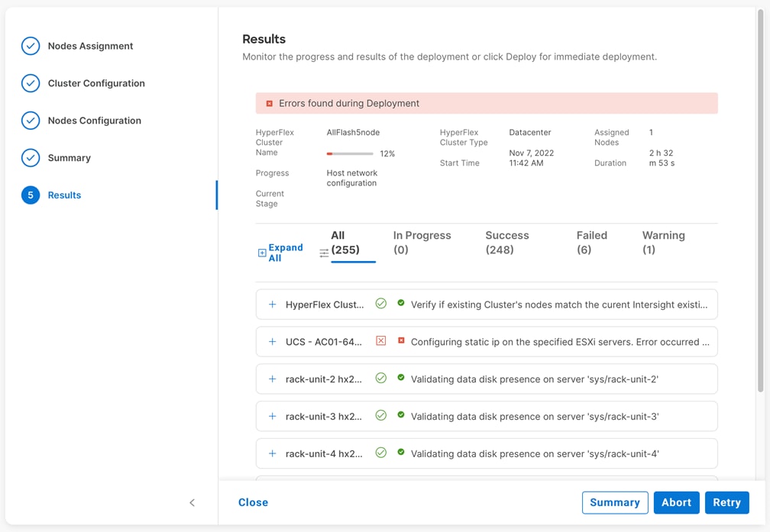Click the AllFlash5node cluster name value
This screenshot has width=770, height=532.
(x=353, y=133)
